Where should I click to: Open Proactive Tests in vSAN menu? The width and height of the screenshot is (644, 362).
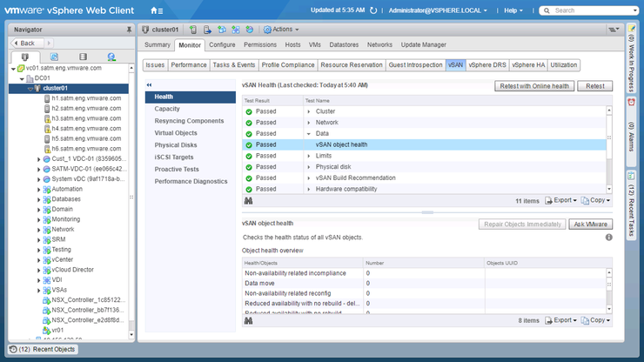click(177, 170)
